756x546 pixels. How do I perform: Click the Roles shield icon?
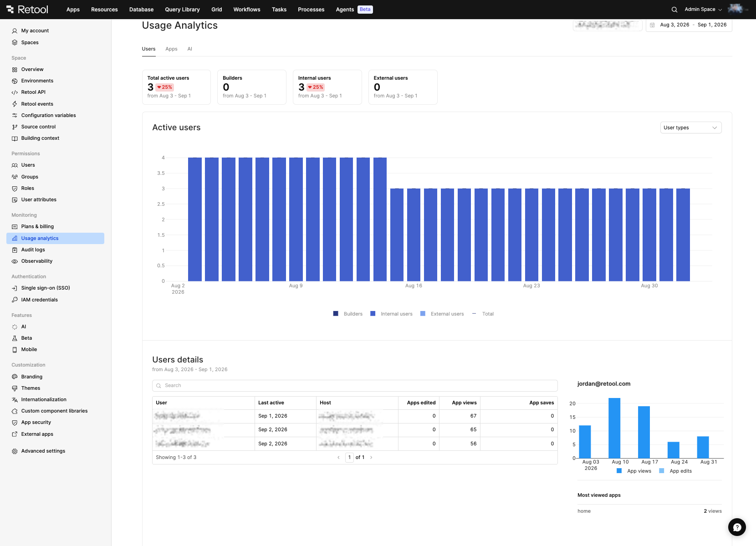coord(15,189)
